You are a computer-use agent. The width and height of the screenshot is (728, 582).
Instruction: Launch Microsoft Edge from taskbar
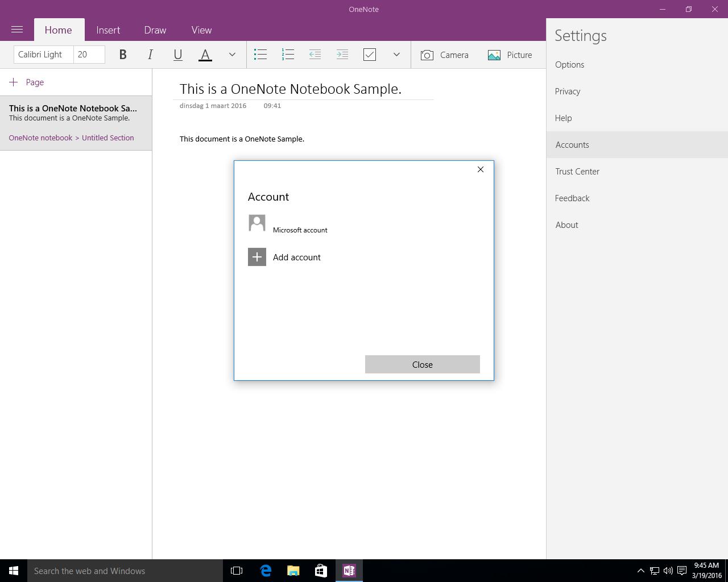[x=266, y=571]
